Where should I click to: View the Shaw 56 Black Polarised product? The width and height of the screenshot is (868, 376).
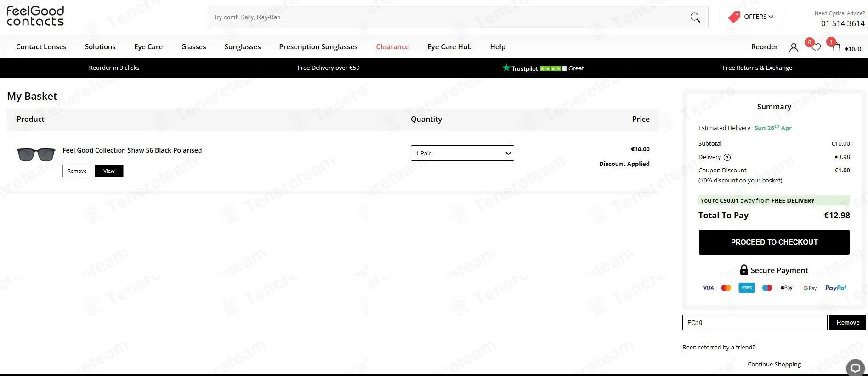(x=109, y=171)
